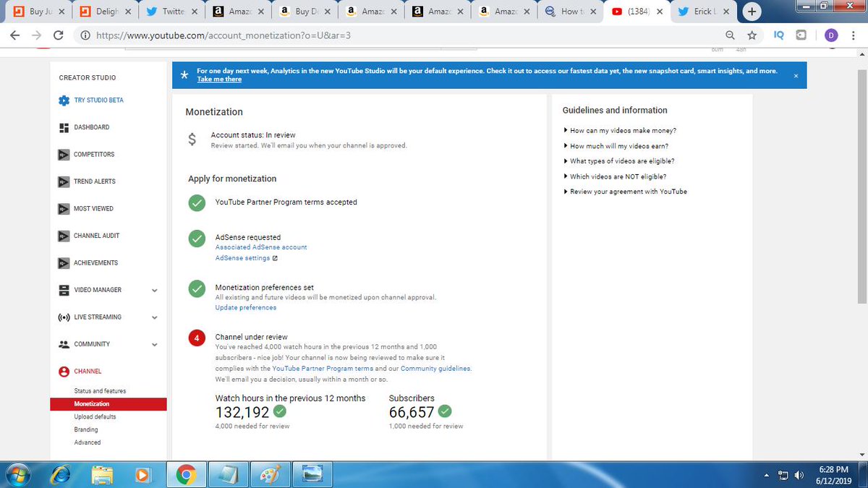This screenshot has height=488, width=868.
Task: Open Upload defaults under Channel
Action: [x=95, y=417]
